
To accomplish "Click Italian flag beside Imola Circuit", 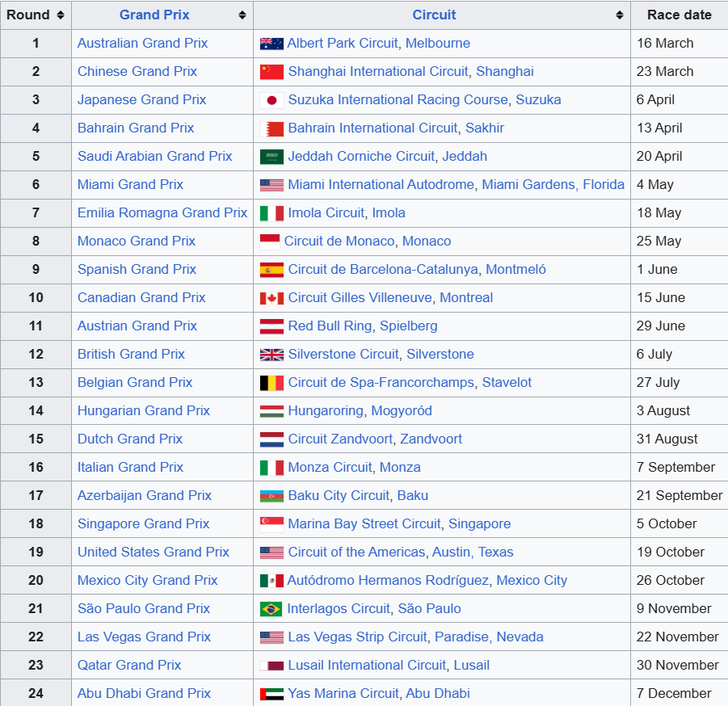I will coord(271,213).
